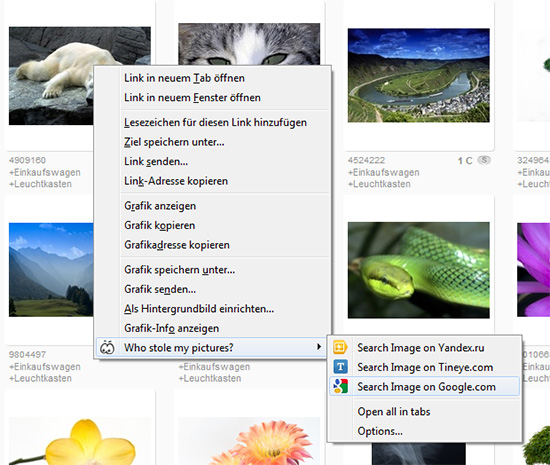Open the green snake thumbnail
The width and height of the screenshot is (550, 465).
coord(418,270)
